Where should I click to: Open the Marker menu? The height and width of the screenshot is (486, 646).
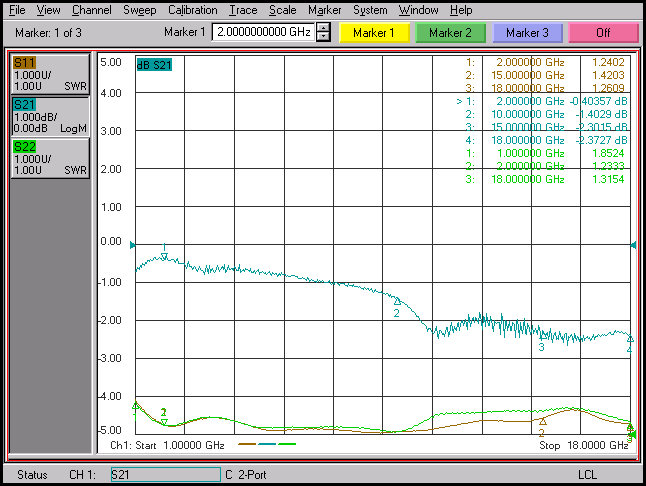click(x=324, y=9)
